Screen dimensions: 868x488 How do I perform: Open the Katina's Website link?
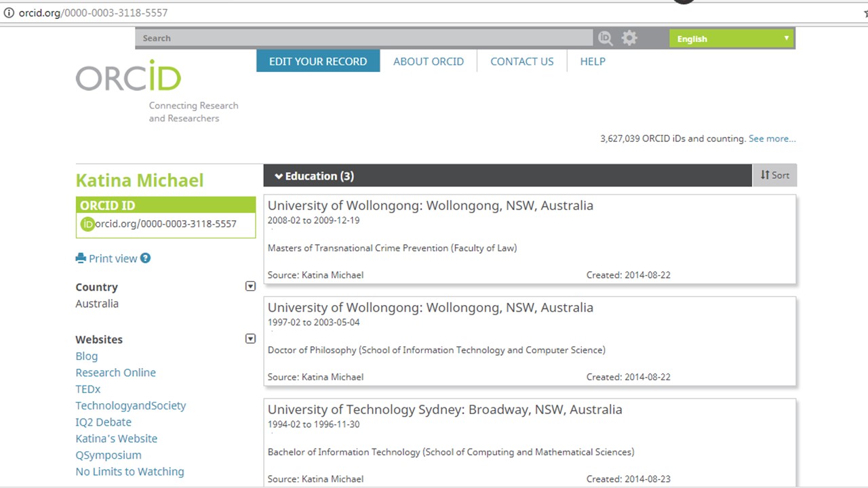click(x=117, y=439)
